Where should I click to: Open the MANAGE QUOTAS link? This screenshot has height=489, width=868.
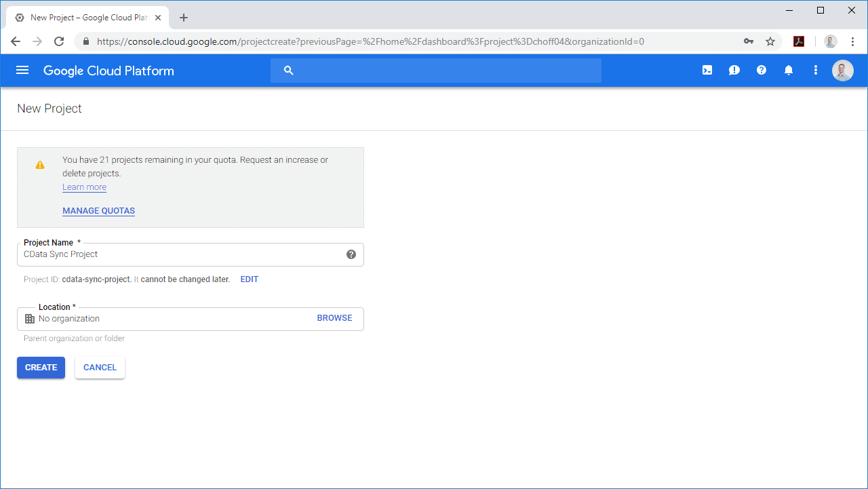[98, 211]
